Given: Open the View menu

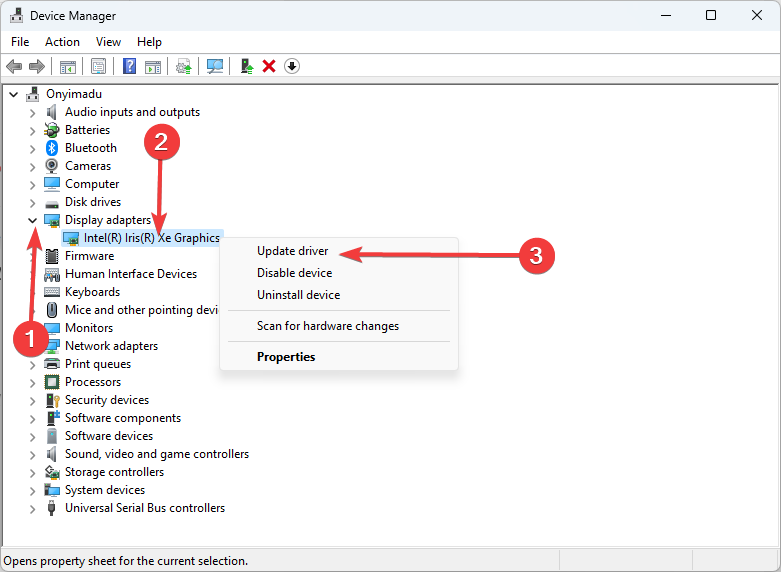Looking at the screenshot, I should [108, 42].
